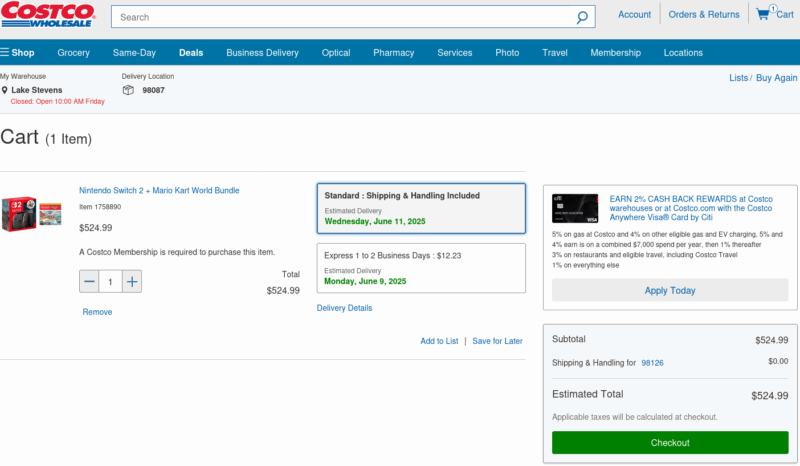Click the Estimated Total $524.99 amount
Screen dimensions: 800x466
click(769, 396)
